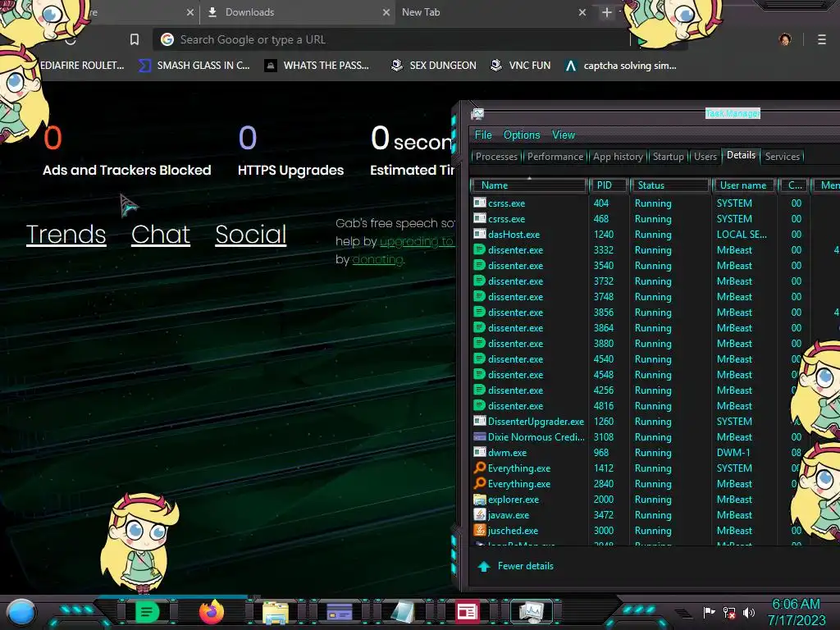The image size is (840, 630).
Task: Sort by Status column header
Action: click(669, 185)
